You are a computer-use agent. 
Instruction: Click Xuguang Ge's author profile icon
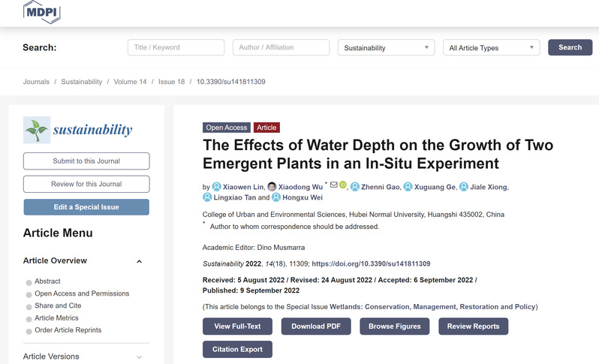pos(408,187)
